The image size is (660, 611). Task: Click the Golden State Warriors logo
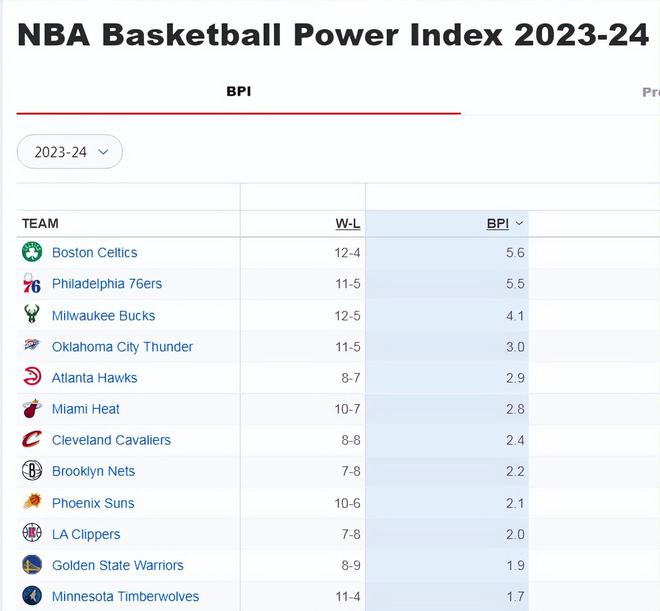[x=32, y=565]
